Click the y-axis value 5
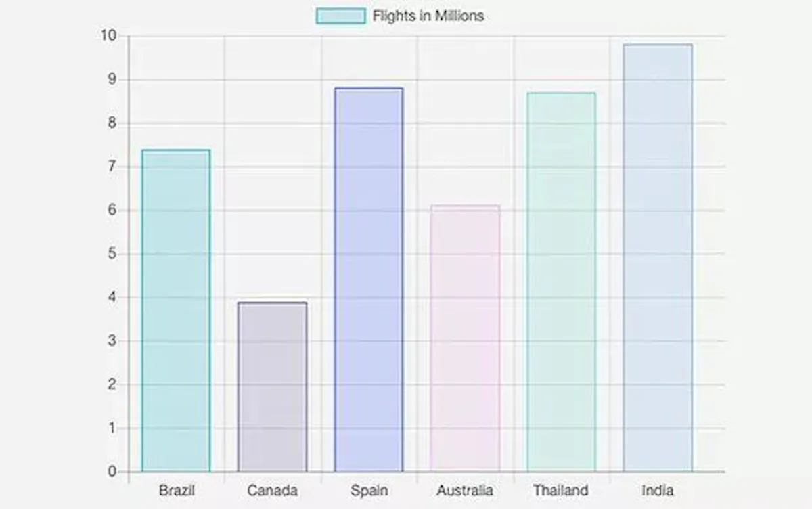 113,254
